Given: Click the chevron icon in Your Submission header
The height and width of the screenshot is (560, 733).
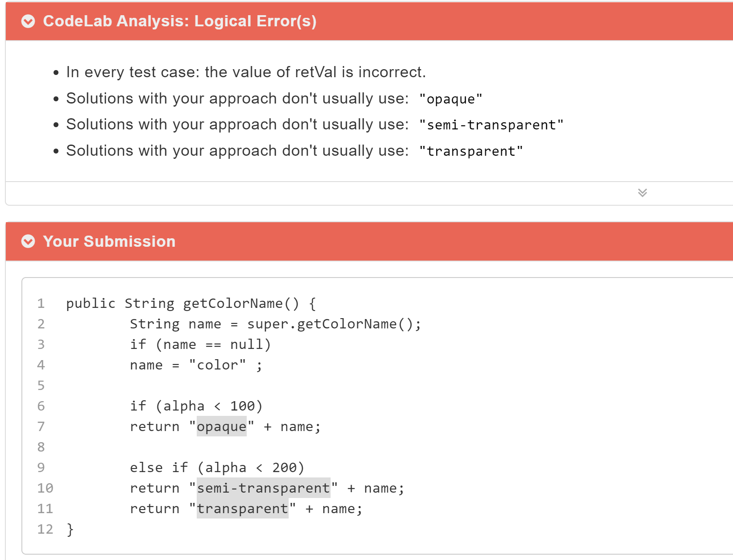Looking at the screenshot, I should (28, 241).
